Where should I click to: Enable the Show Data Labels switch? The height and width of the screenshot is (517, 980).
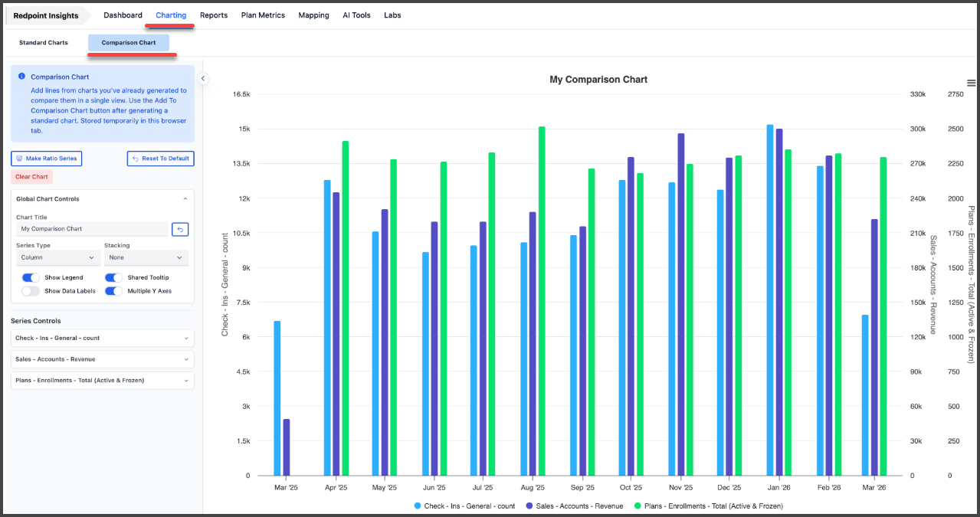[x=31, y=291]
